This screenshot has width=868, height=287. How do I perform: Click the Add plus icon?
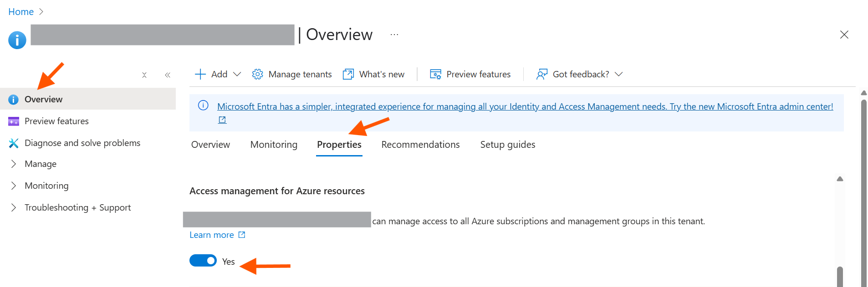coord(200,74)
